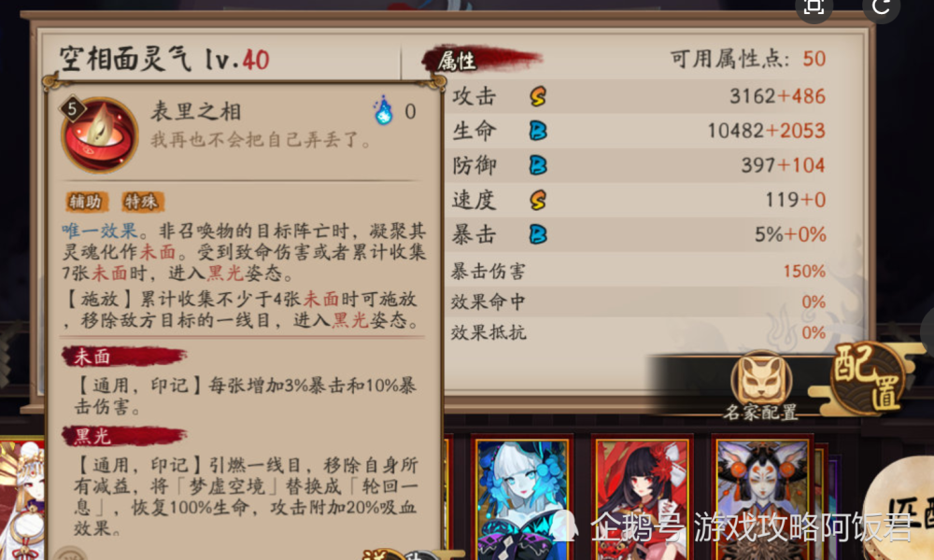
Task: Click the S rank badge beside 速度
Action: tap(538, 200)
